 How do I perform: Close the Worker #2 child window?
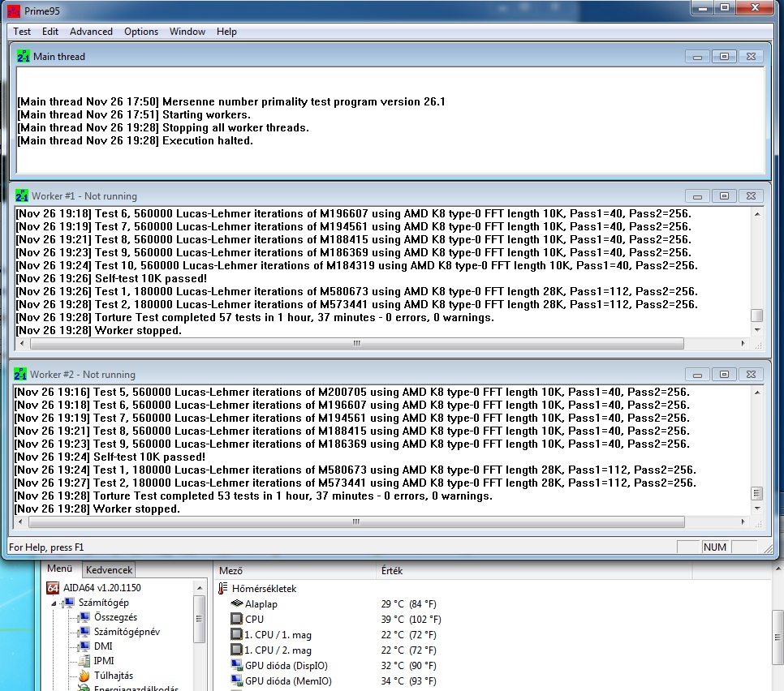(x=751, y=374)
